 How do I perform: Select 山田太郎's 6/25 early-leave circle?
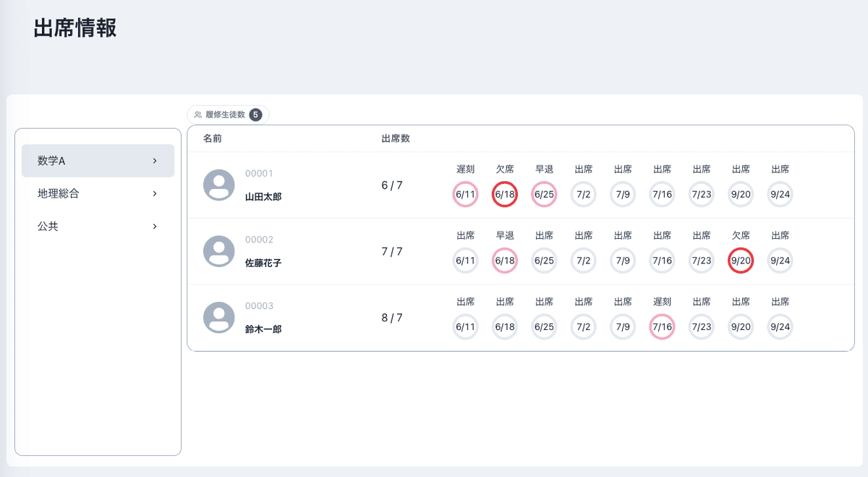click(544, 194)
